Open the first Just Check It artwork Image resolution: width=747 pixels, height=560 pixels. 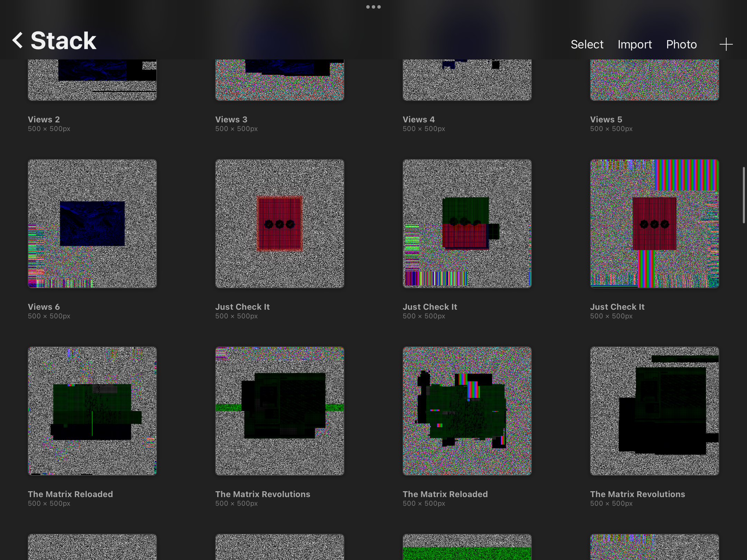pyautogui.click(x=280, y=224)
